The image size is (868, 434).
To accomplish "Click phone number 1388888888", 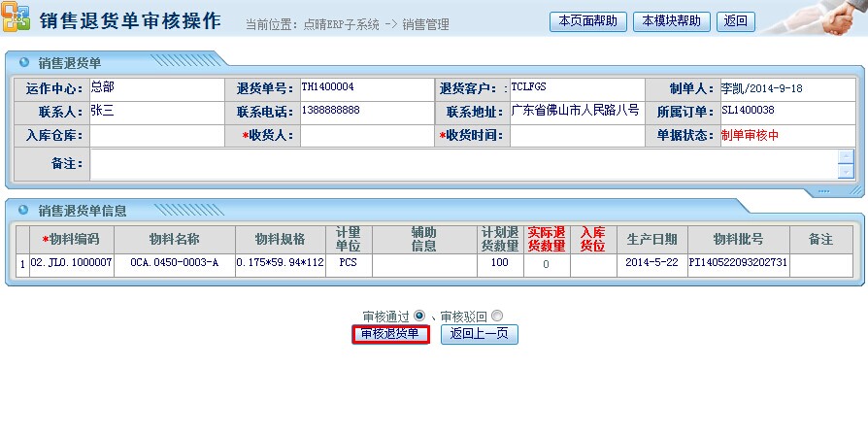I will [330, 110].
